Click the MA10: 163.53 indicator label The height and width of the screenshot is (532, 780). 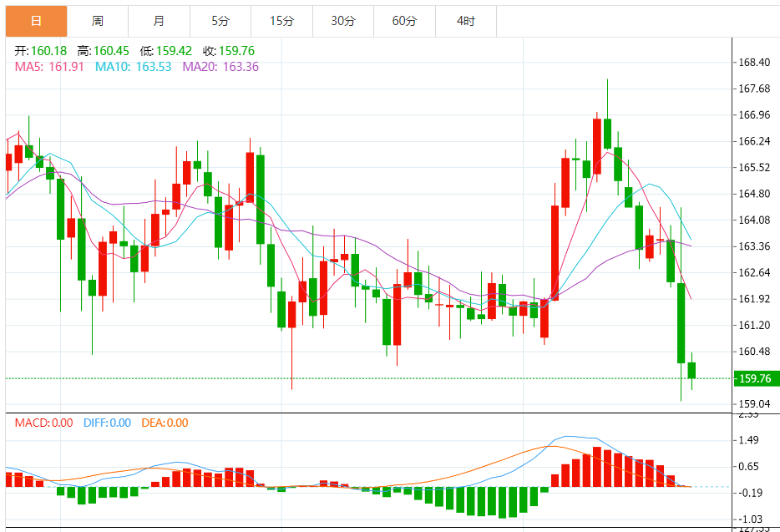134,67
